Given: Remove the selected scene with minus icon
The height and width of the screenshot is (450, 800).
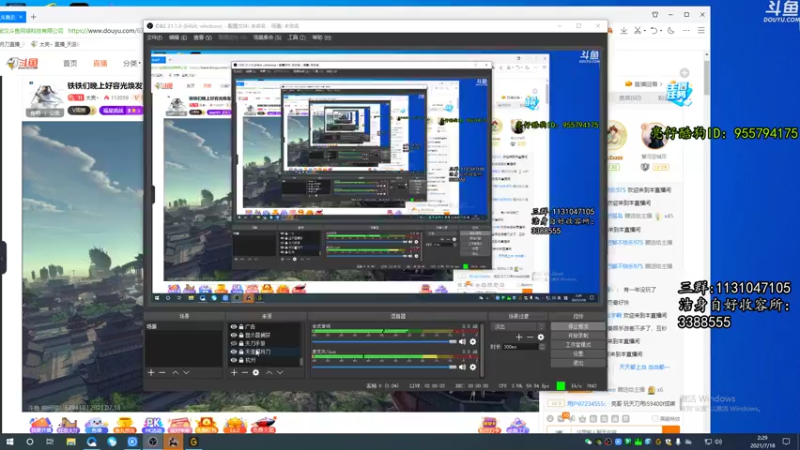Looking at the screenshot, I should (162, 372).
